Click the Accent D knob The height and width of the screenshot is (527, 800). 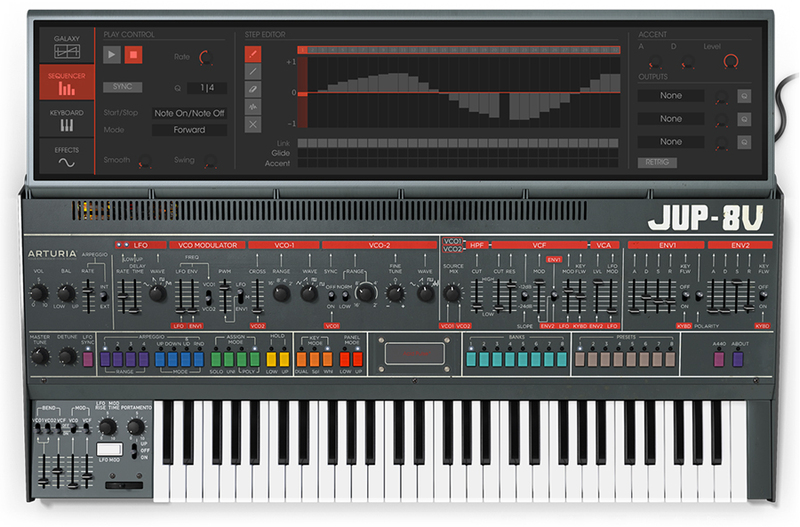688,63
